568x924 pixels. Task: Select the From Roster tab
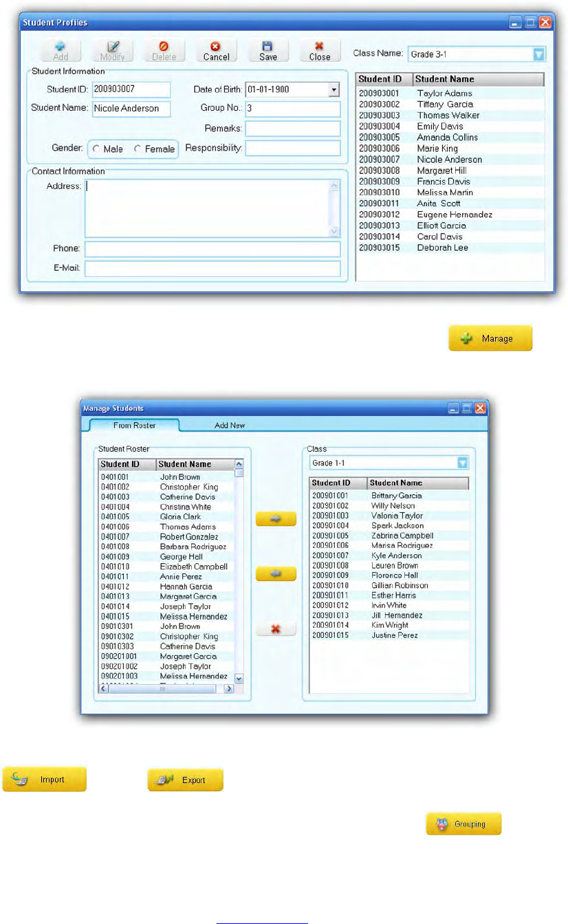click(x=134, y=426)
